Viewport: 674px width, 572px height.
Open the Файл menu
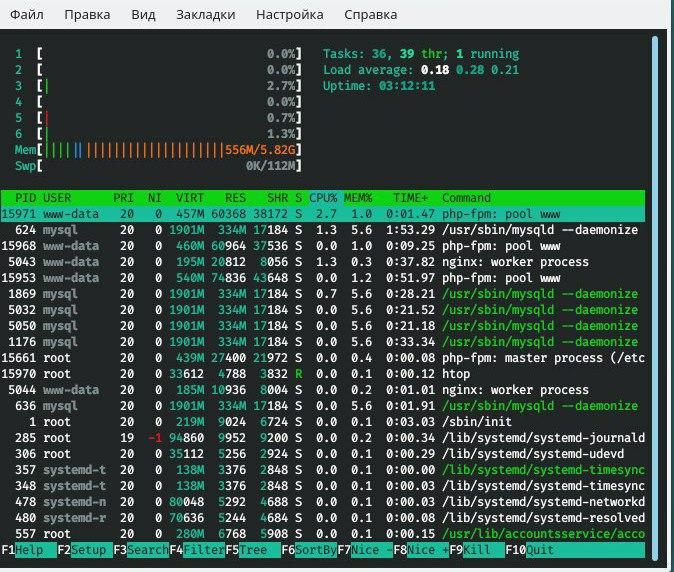[27, 15]
